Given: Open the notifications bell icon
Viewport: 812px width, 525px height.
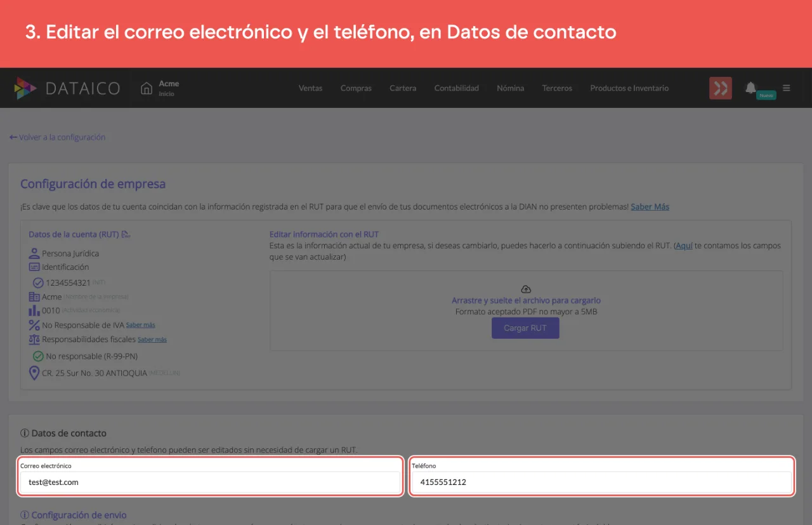Looking at the screenshot, I should (x=750, y=88).
